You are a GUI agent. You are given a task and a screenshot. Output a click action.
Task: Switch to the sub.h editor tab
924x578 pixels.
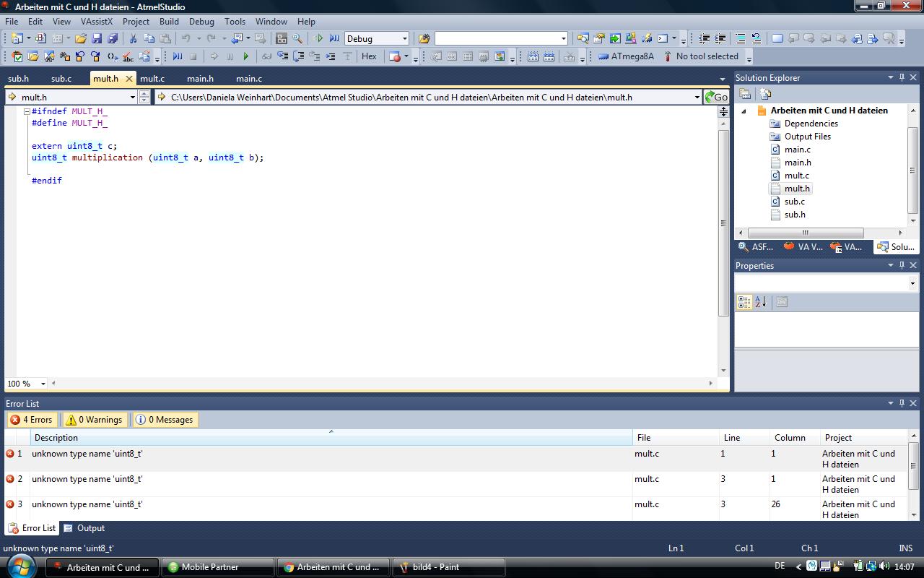pos(18,79)
